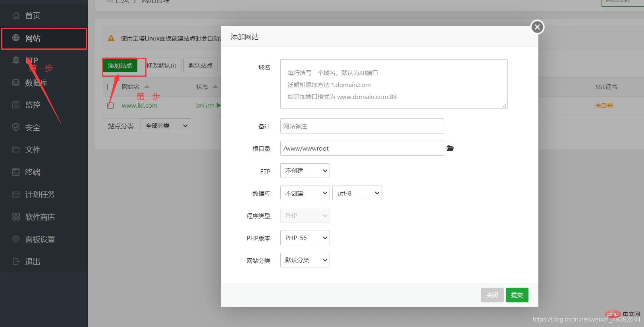The width and height of the screenshot is (644, 327).
Task: Open 监控 in the sidebar menu
Action: point(33,105)
